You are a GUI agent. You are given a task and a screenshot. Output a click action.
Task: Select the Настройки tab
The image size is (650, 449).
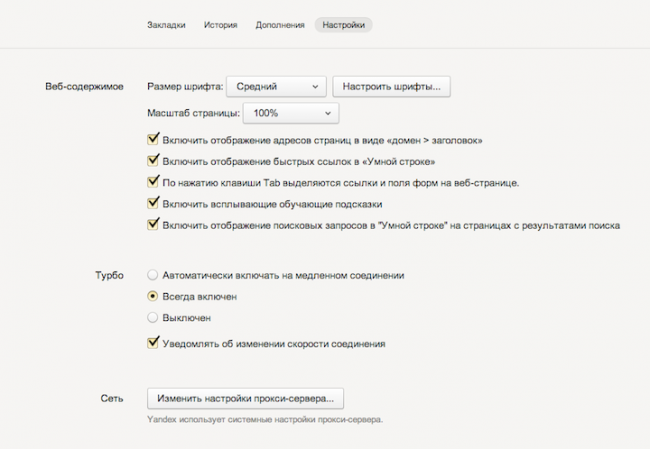coord(343,24)
